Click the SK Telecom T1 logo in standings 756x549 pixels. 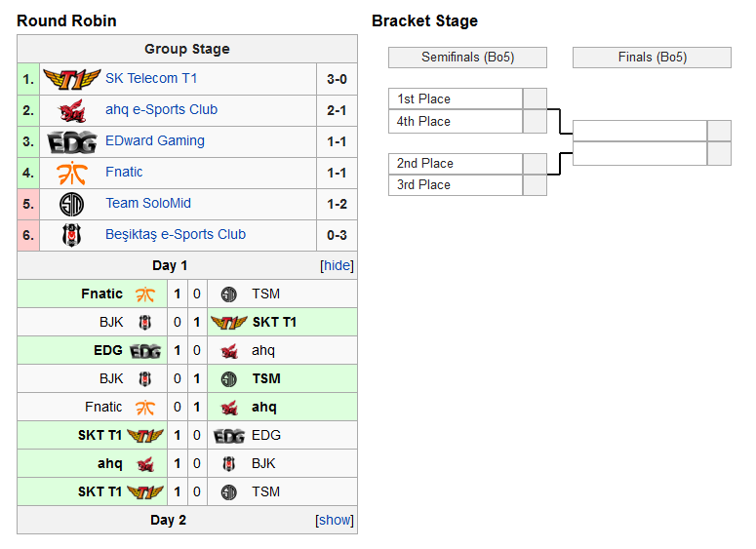point(72,79)
